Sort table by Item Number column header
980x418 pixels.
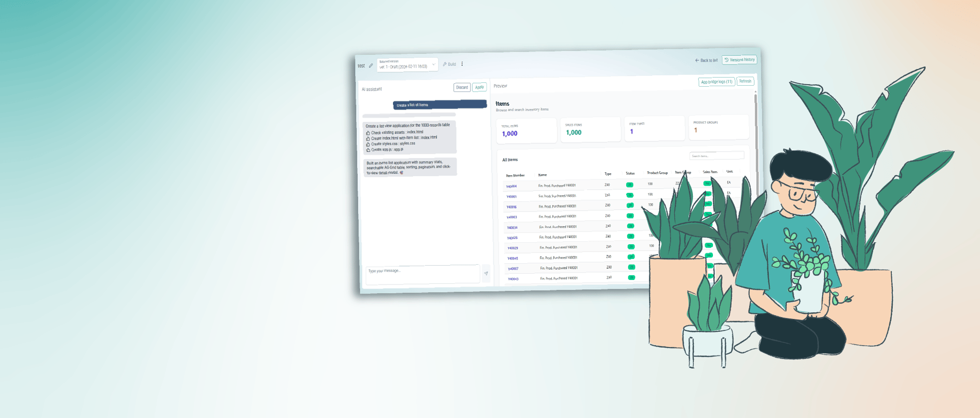pos(515,175)
